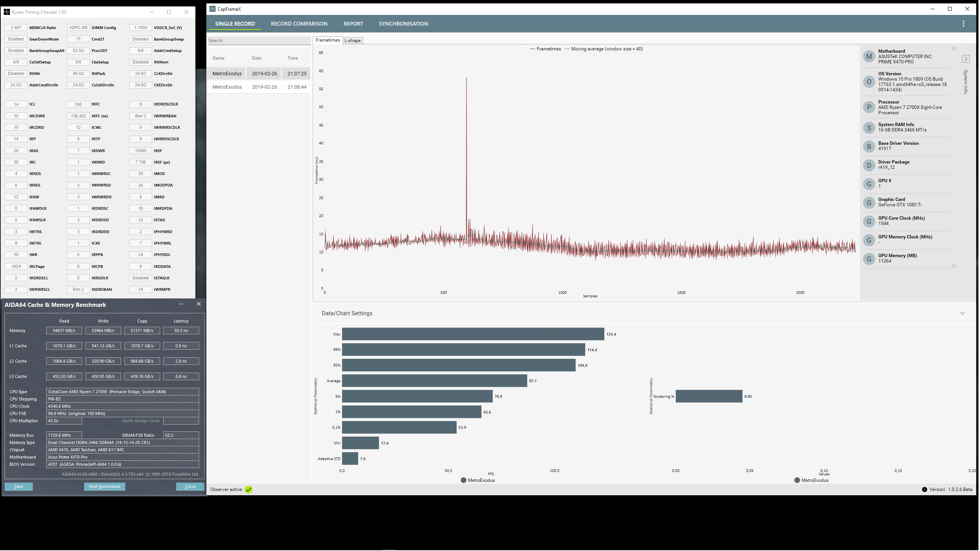This screenshot has width=980, height=551.
Task: Go to the Synchronisation tab
Action: [x=404, y=24]
